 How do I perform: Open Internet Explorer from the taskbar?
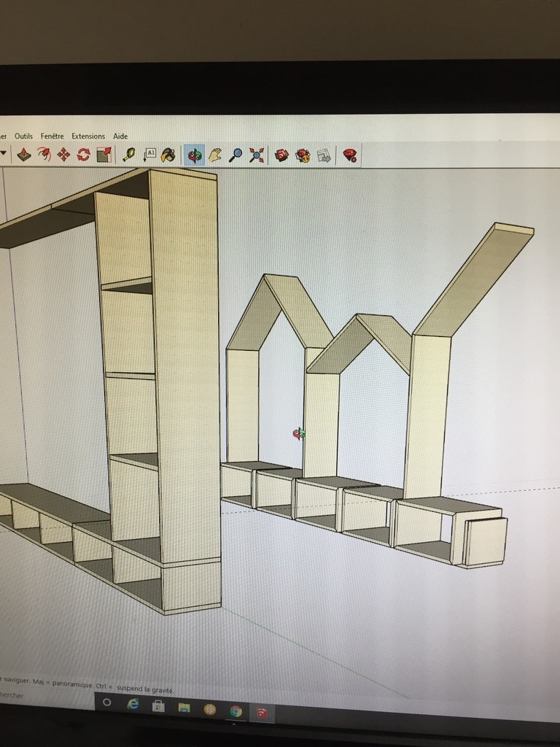133,704
